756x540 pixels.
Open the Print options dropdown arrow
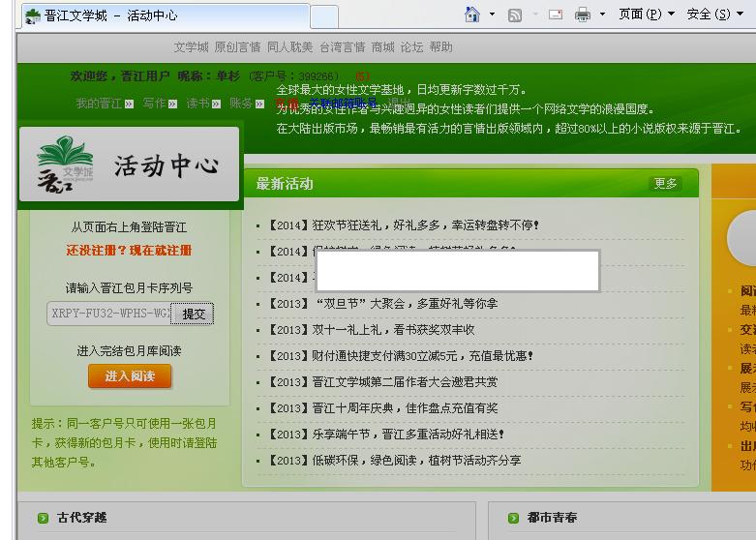(x=602, y=14)
